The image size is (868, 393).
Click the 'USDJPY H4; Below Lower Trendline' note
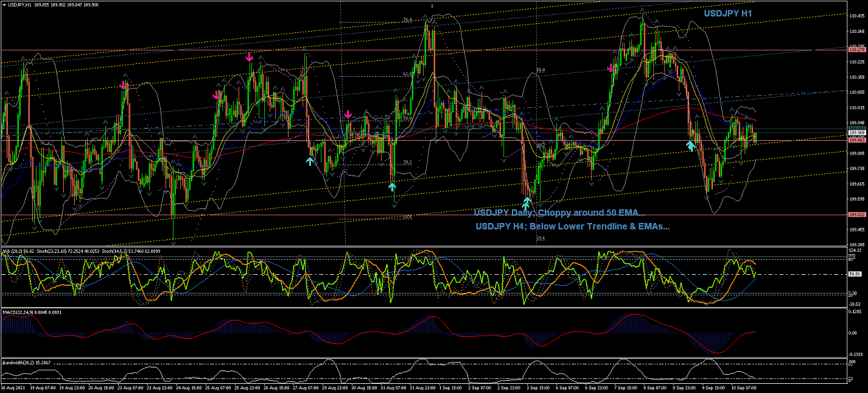coord(572,226)
